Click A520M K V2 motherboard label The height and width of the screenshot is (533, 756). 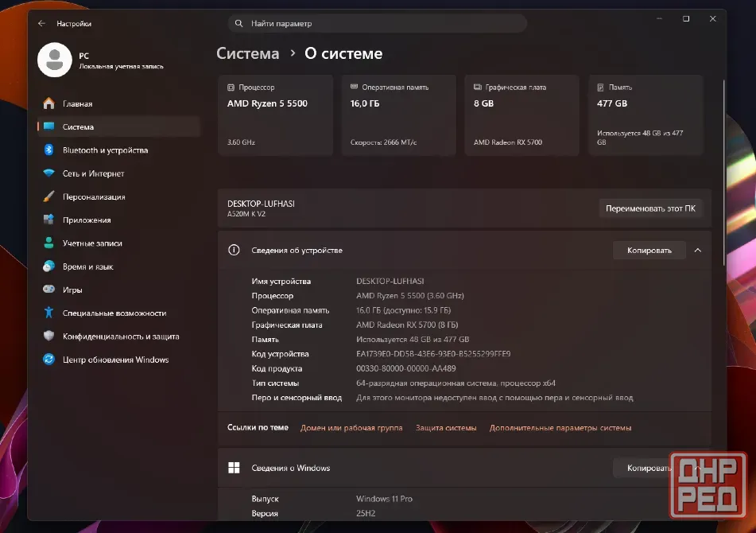tap(246, 214)
